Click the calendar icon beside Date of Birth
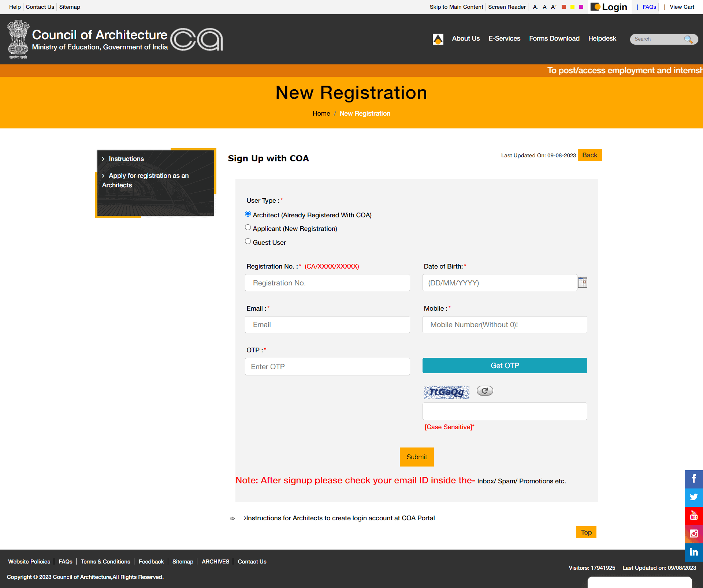 (x=582, y=282)
